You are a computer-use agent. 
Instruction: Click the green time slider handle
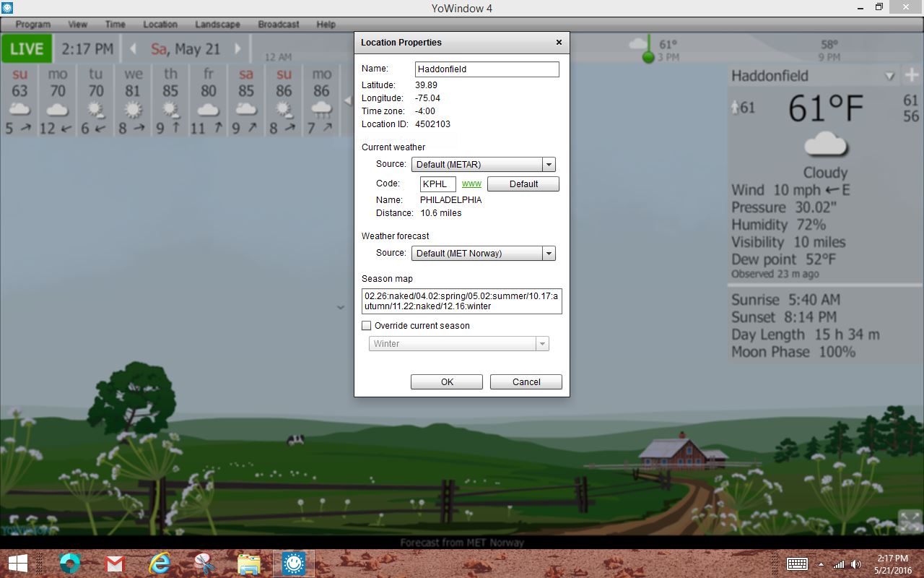coord(648,57)
